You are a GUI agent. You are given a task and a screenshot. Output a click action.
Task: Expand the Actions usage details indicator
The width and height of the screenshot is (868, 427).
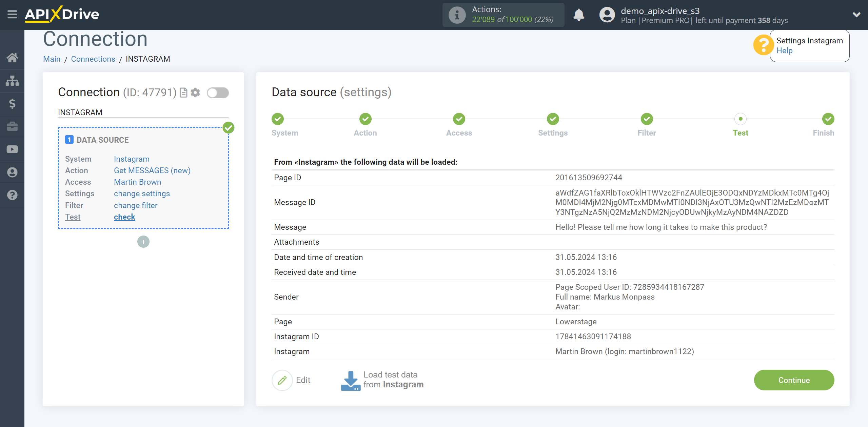456,15
